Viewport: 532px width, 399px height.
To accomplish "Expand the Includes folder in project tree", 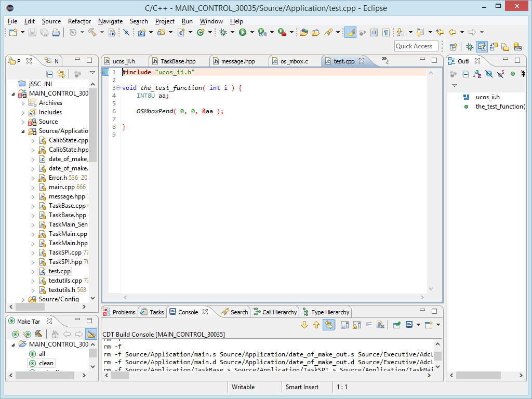I will pyautogui.click(x=23, y=112).
